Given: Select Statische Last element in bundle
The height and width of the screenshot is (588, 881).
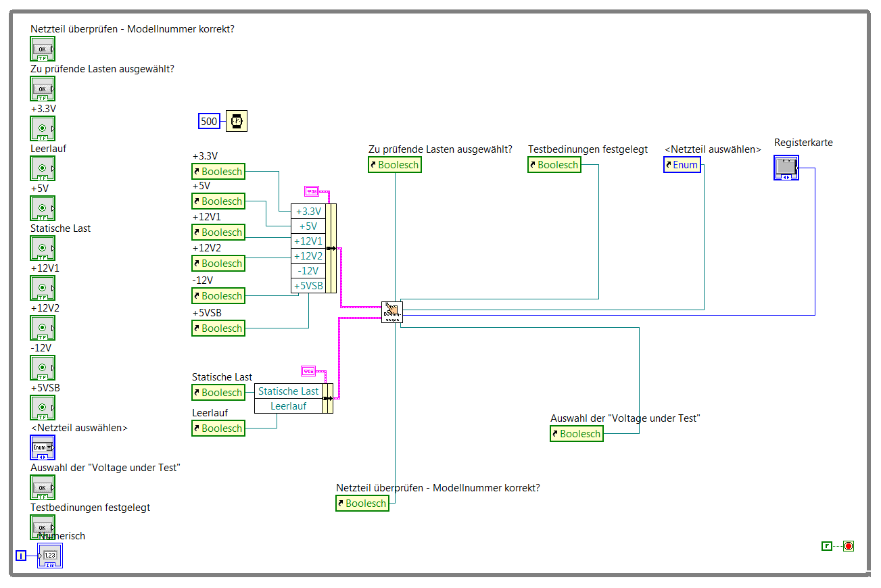Looking at the screenshot, I should coord(289,391).
